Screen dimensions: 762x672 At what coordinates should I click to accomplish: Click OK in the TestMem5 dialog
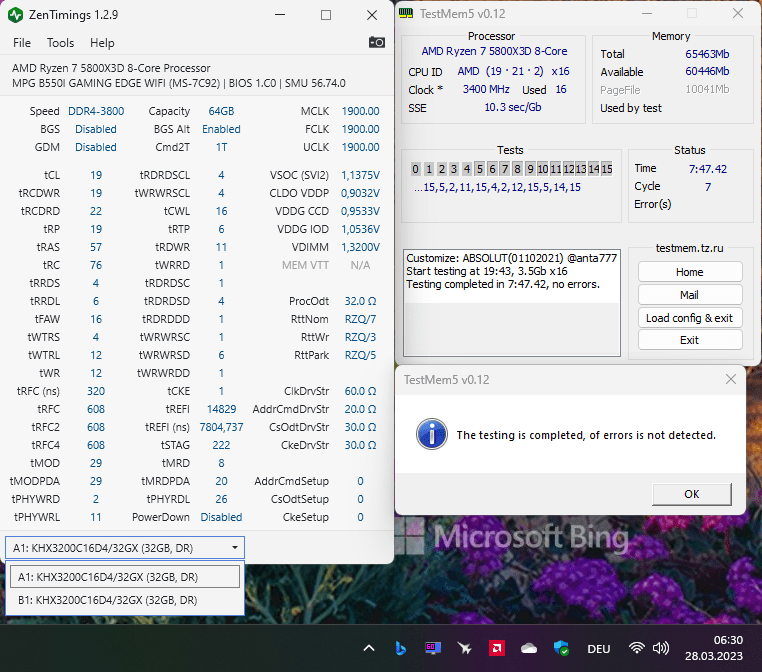[x=692, y=494]
